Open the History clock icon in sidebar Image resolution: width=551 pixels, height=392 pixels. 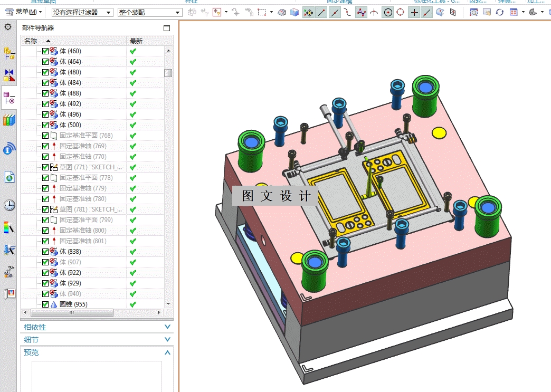tap(9, 205)
